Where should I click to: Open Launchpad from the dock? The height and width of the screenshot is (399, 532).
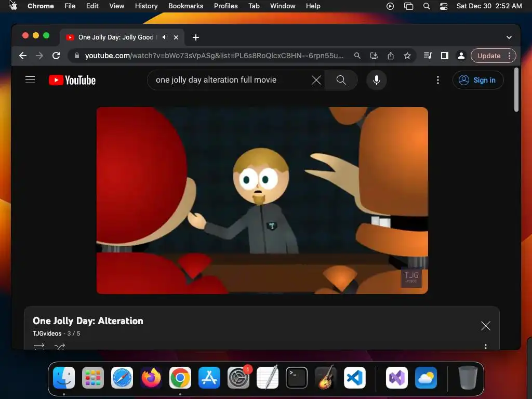93,378
